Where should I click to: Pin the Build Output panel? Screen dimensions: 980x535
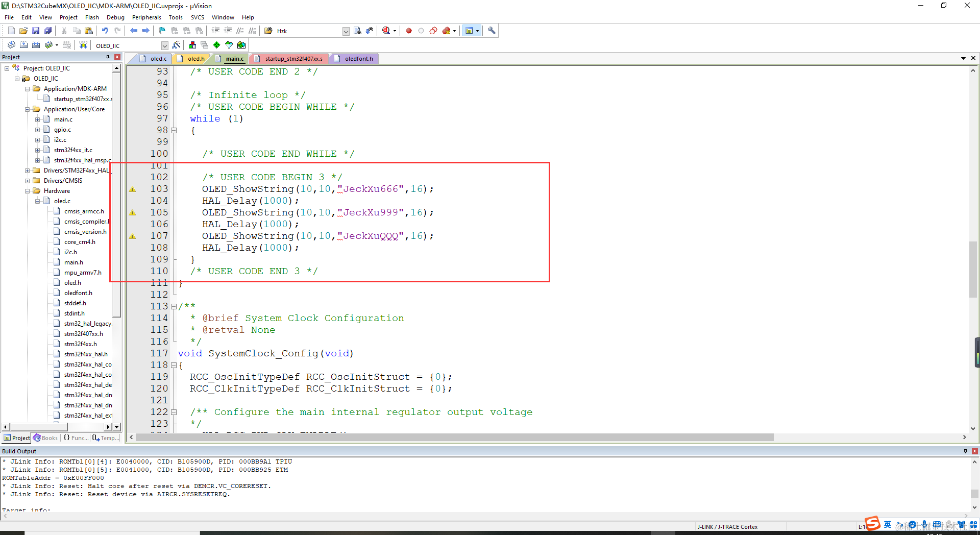pos(965,451)
